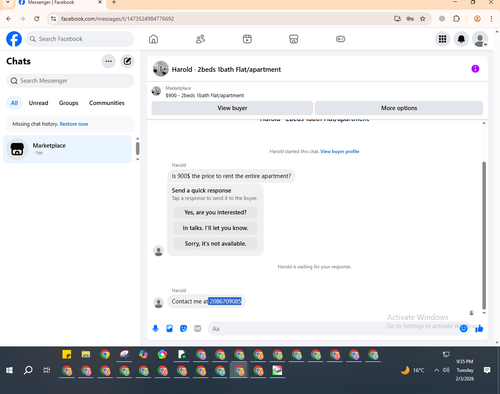Screen dimensions: 500x394
Task: Bookmark this page with star icon
Action: click(423, 19)
